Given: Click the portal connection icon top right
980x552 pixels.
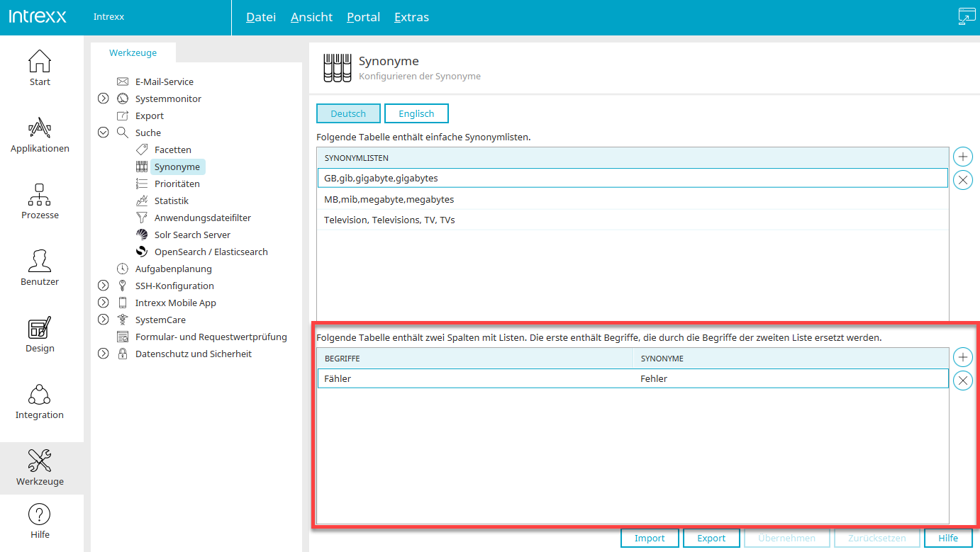Looking at the screenshot, I should coord(967,17).
